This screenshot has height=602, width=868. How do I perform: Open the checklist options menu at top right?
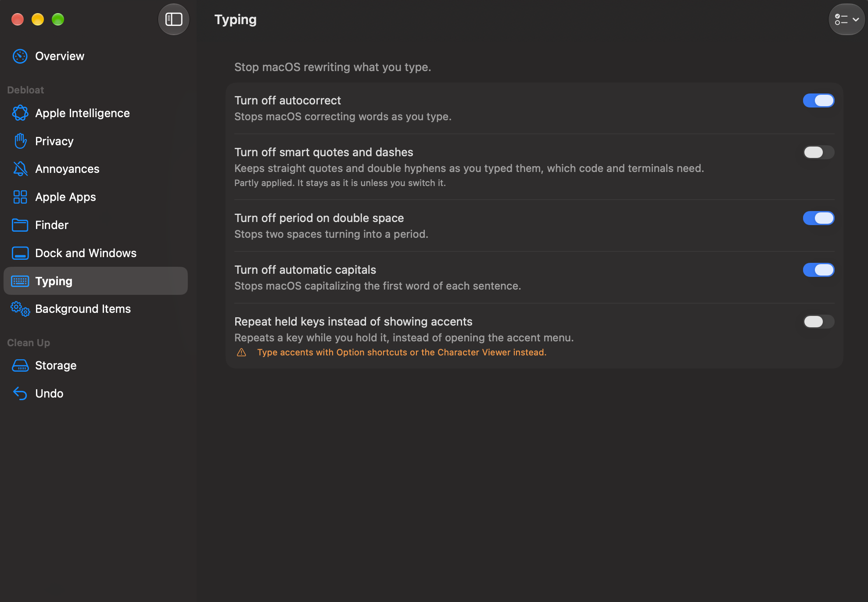tap(846, 19)
